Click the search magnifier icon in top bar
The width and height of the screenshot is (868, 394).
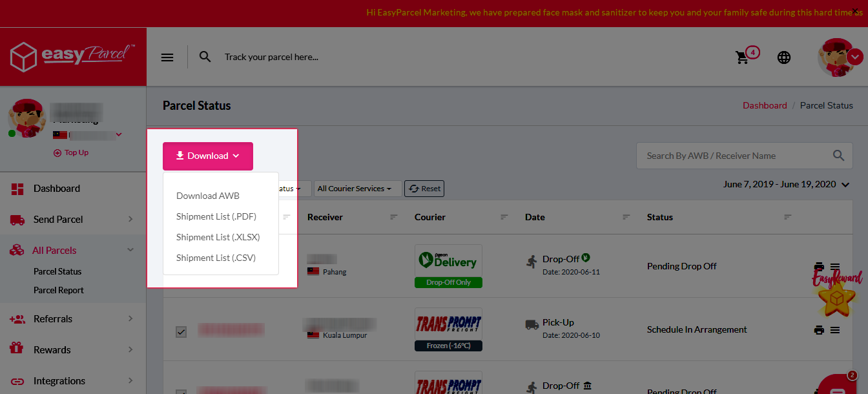[205, 57]
